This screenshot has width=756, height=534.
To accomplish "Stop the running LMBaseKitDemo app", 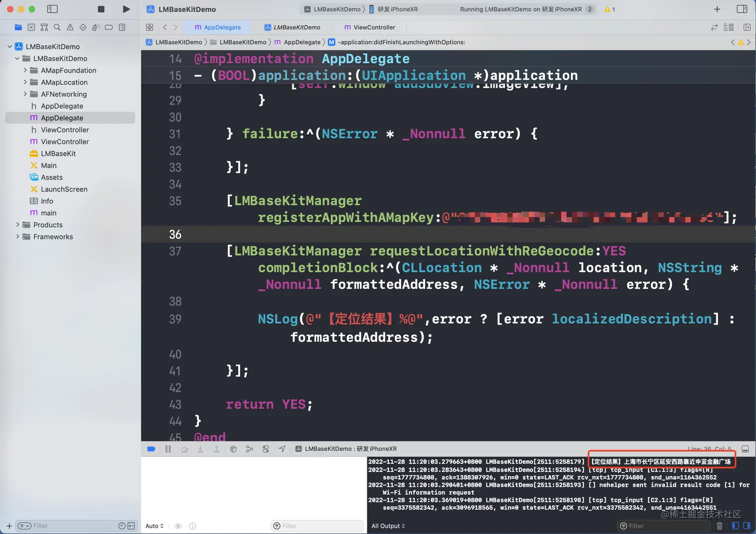I will (101, 9).
